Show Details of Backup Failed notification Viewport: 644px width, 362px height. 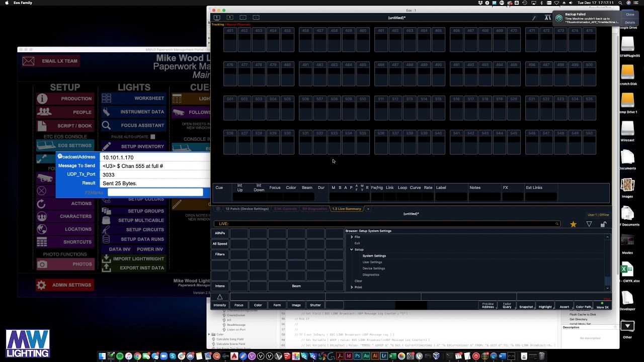click(630, 23)
